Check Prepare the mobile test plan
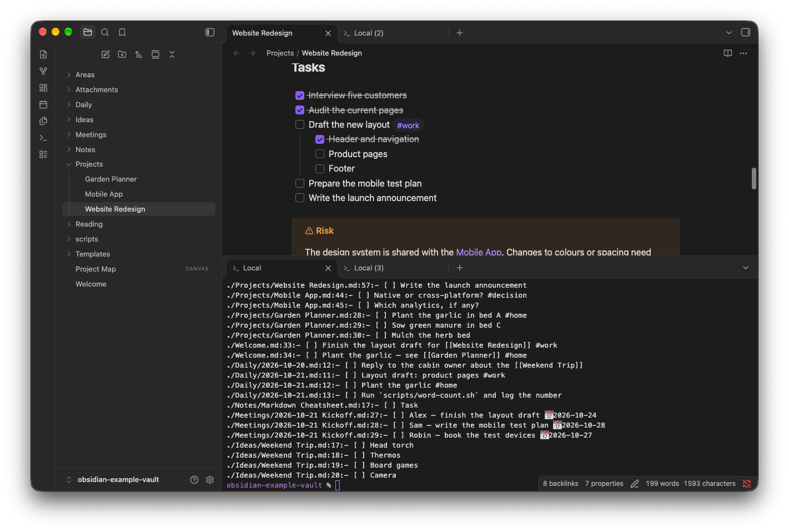Screen dimensions: 789x532 click(300, 183)
